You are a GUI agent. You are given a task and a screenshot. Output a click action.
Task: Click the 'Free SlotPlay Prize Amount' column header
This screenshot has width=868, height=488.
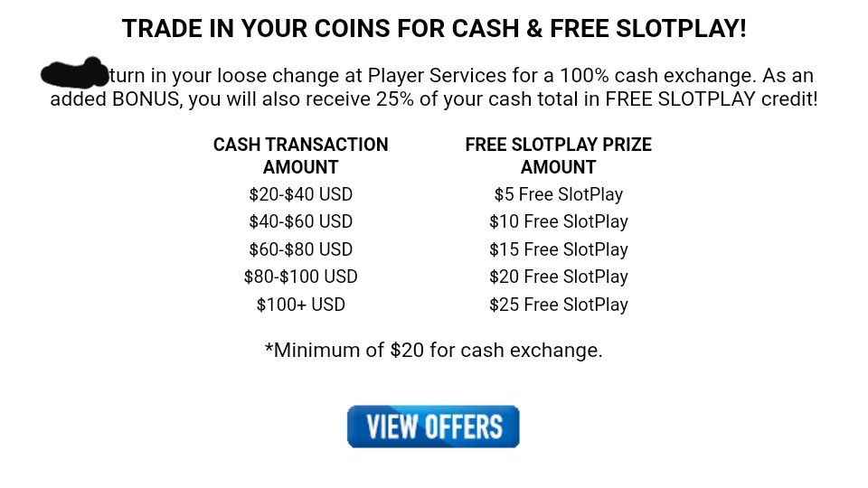[558, 155]
